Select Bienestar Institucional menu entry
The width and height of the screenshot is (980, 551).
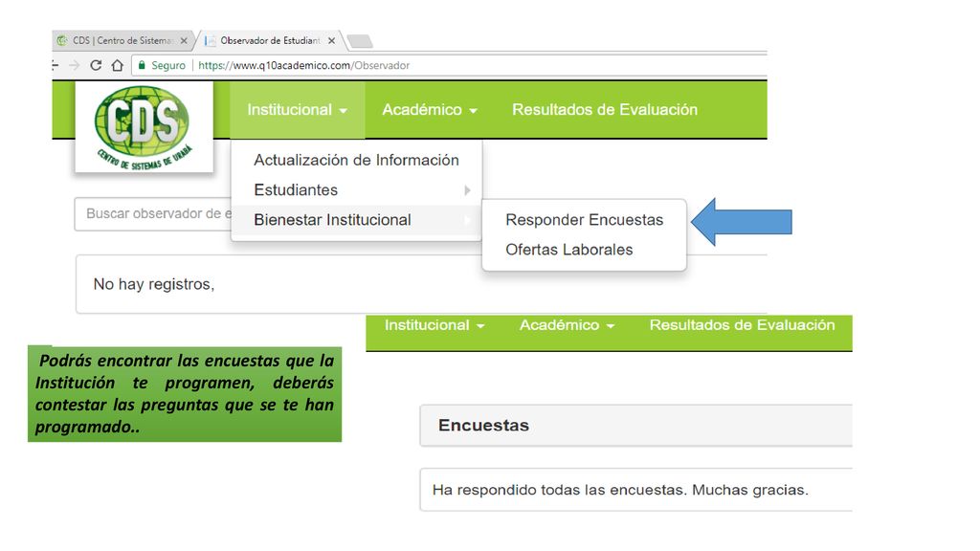pyautogui.click(x=356, y=220)
